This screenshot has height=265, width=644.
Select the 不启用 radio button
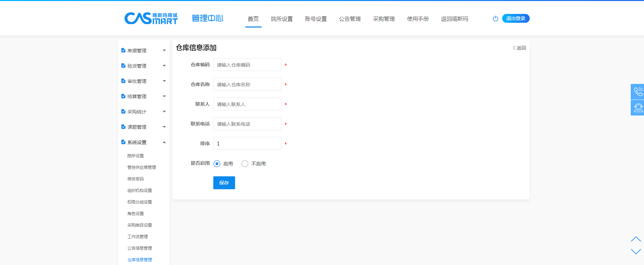pyautogui.click(x=245, y=164)
